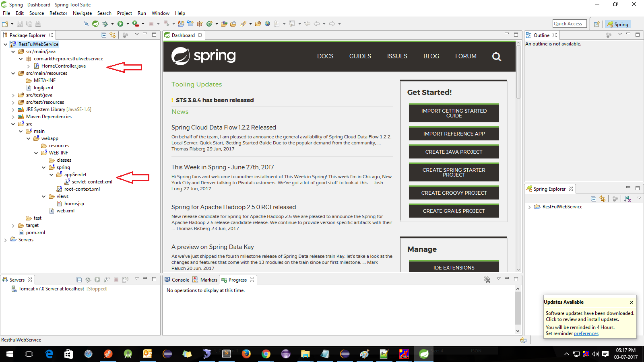Open the Outline view menu dropdown

pos(620,35)
